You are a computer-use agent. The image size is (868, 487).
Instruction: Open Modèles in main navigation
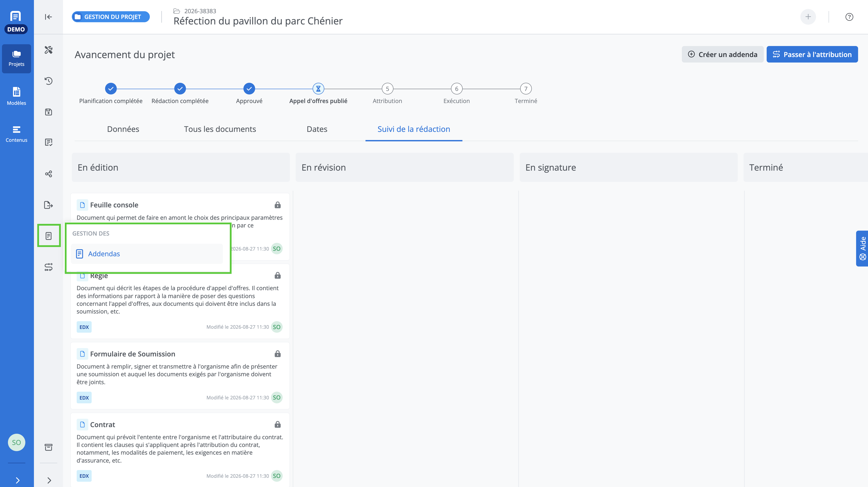coord(17,96)
